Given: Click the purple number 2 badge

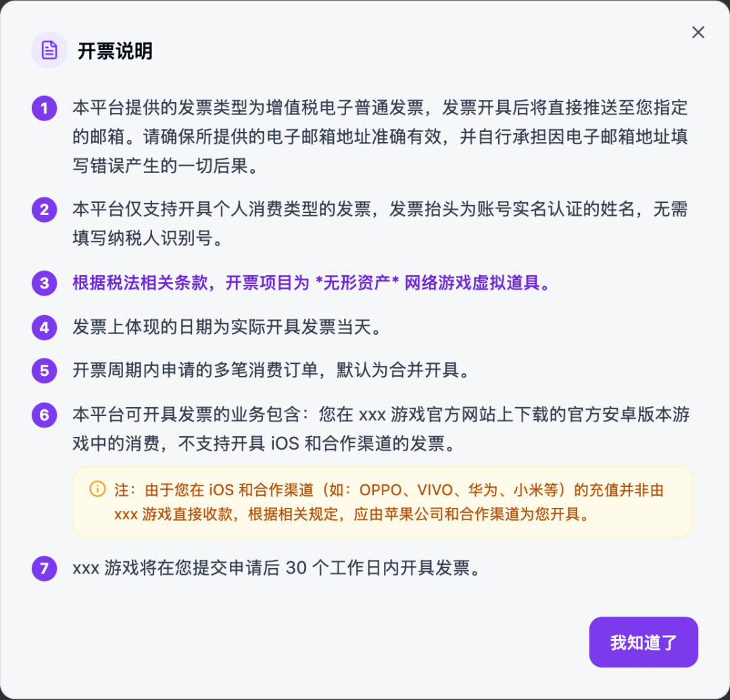Looking at the screenshot, I should click(x=44, y=210).
